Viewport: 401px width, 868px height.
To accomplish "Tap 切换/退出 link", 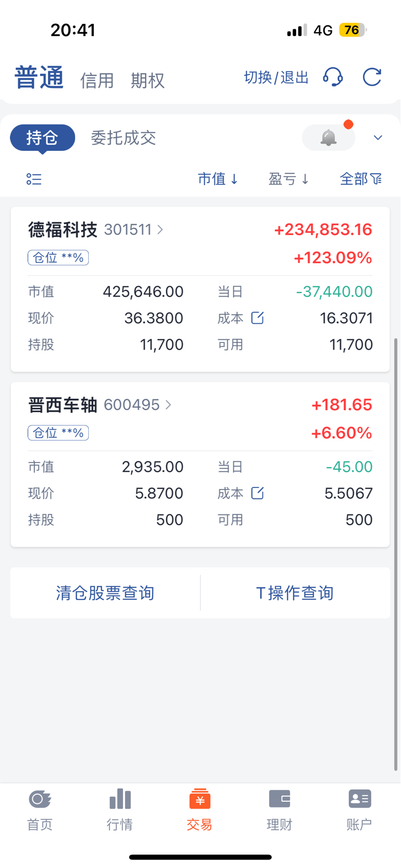I will click(x=276, y=77).
